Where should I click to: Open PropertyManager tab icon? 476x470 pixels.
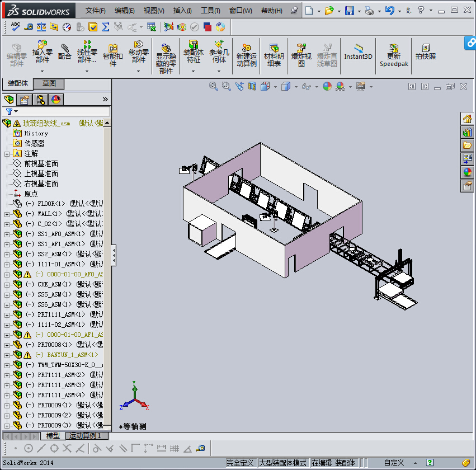tap(25, 100)
